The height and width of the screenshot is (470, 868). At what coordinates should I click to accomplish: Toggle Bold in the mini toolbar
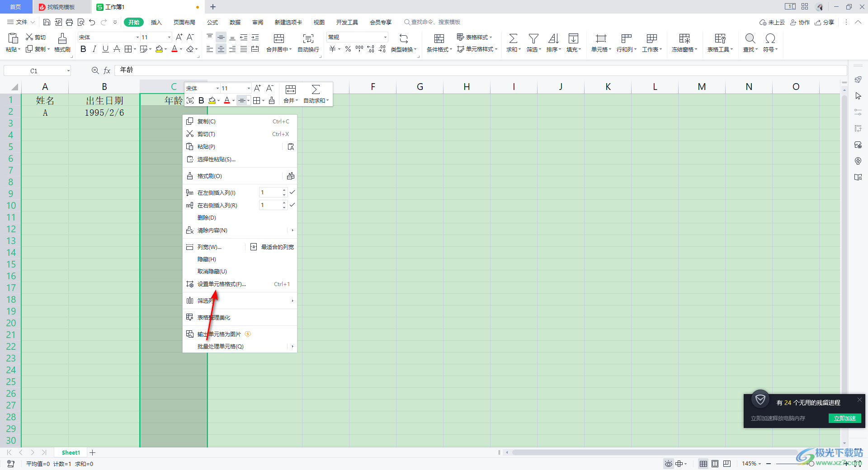coord(201,100)
